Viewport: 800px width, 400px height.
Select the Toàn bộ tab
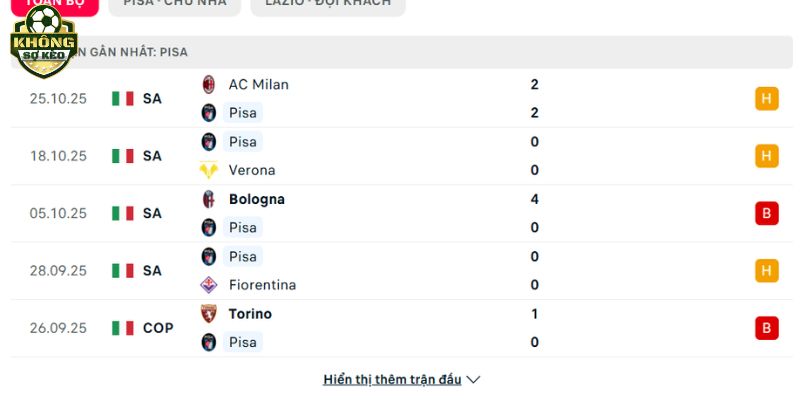point(49,4)
